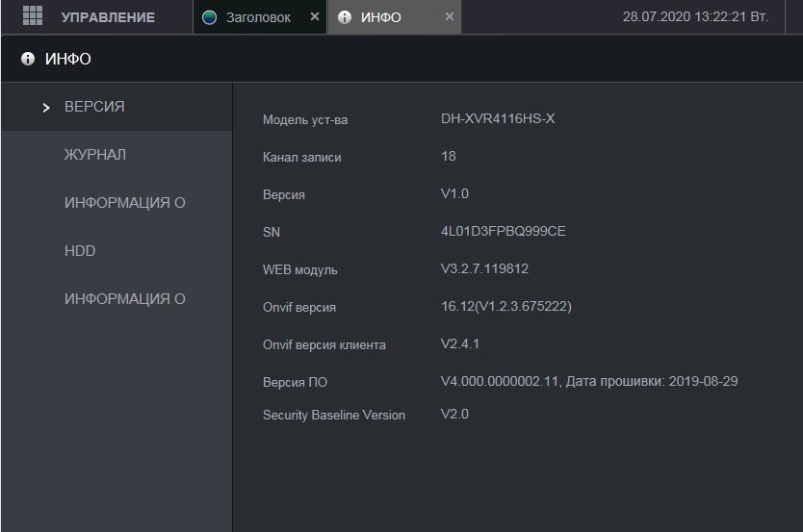Open the HDD section in sidebar

coord(80,251)
